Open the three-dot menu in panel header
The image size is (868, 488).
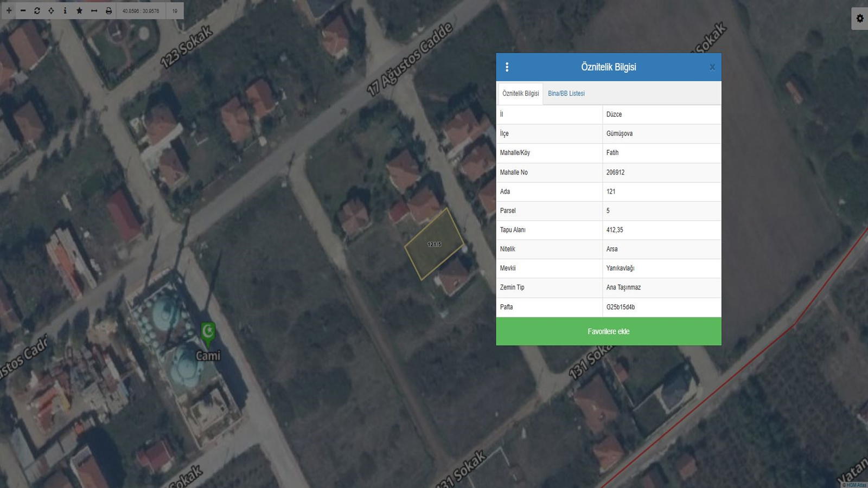(507, 67)
